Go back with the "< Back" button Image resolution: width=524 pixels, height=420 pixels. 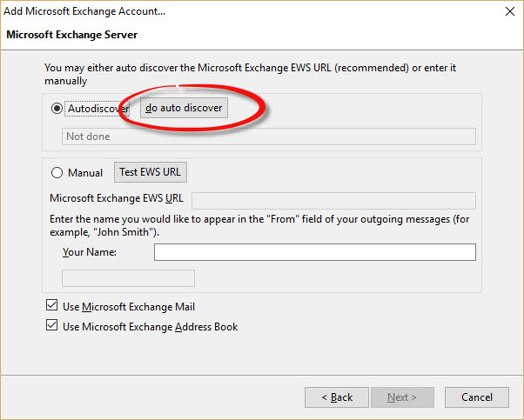(337, 397)
